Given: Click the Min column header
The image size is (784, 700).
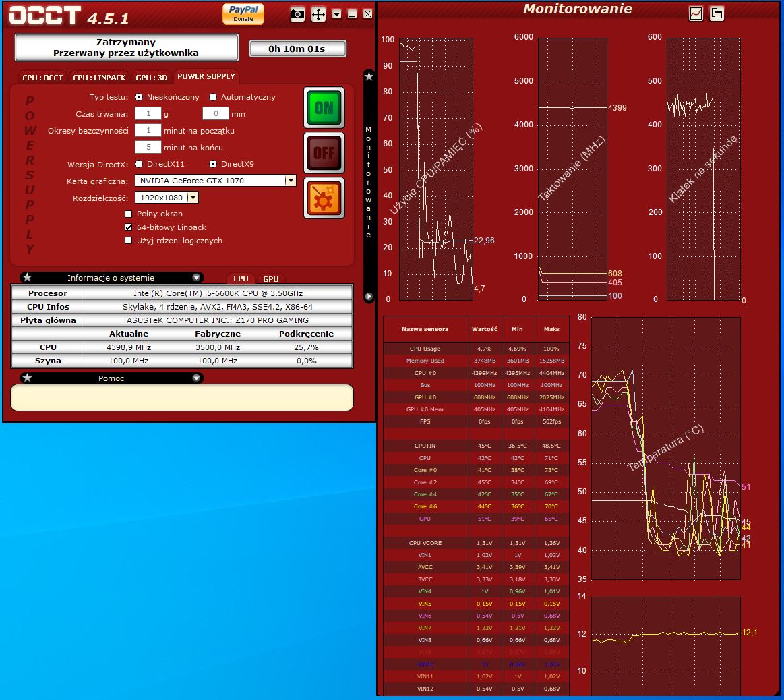Looking at the screenshot, I should pyautogui.click(x=518, y=329).
